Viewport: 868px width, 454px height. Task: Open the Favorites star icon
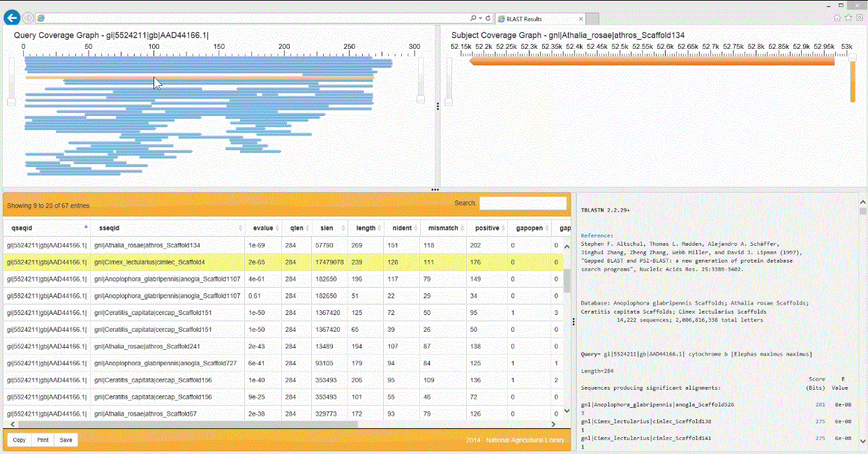point(848,17)
